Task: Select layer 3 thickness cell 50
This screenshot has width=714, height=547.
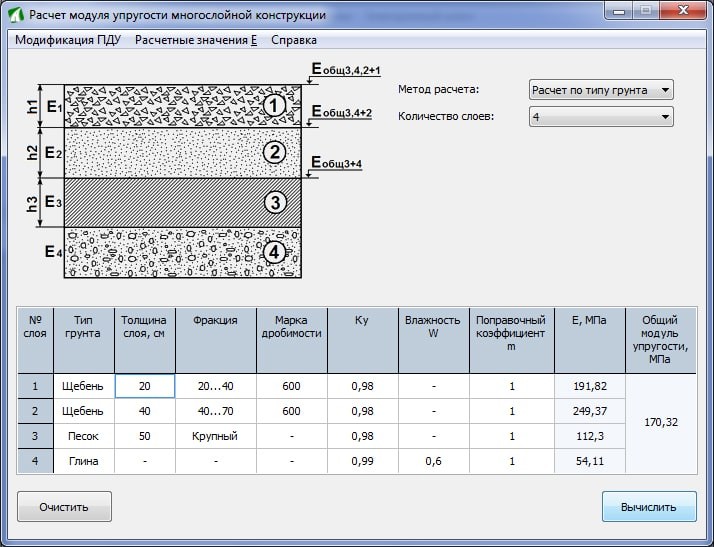Action: tap(145, 436)
